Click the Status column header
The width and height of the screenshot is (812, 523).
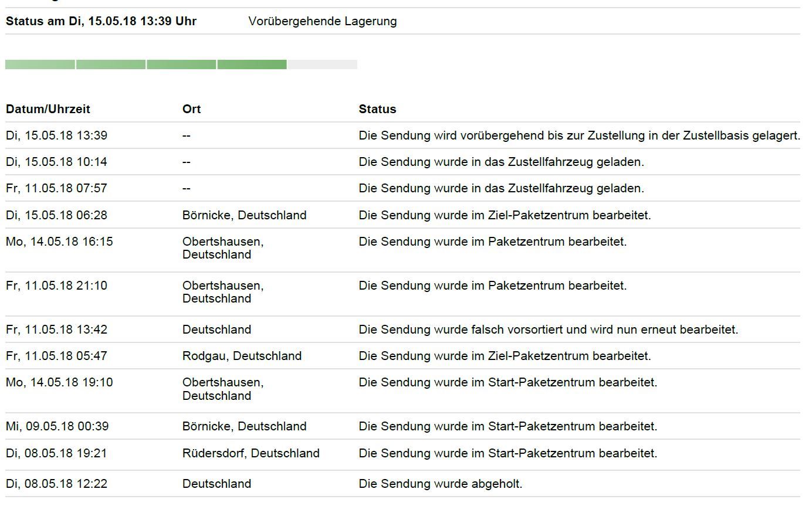point(377,109)
